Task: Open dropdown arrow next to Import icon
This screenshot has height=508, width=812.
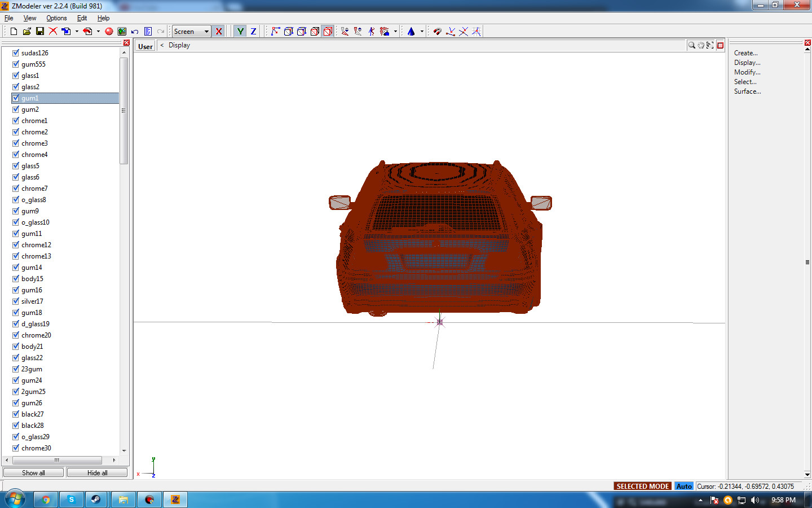Action: (77, 32)
